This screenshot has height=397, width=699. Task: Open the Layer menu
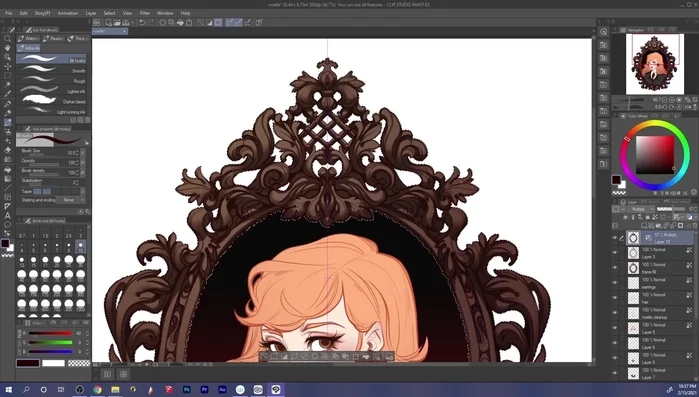coord(91,13)
